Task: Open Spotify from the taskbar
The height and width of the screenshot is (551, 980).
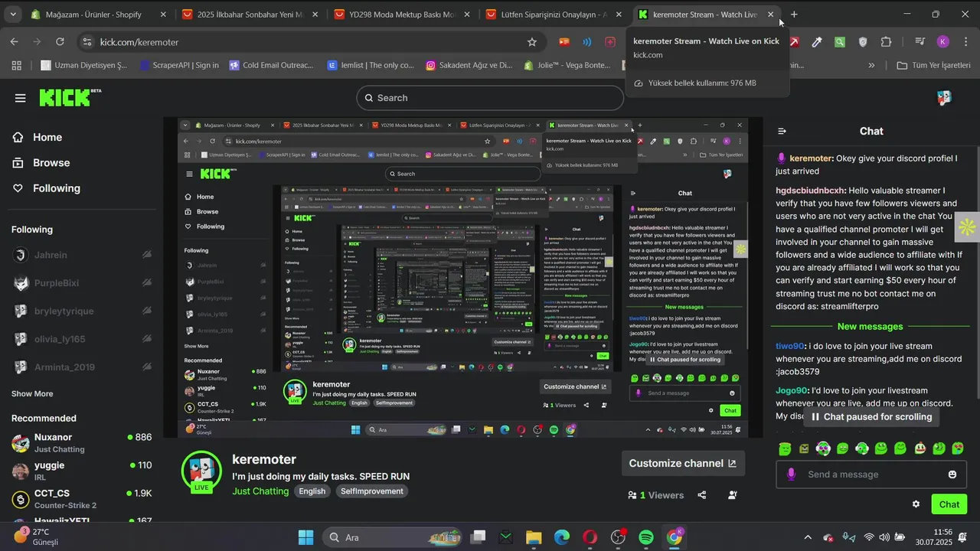Action: pos(645,537)
